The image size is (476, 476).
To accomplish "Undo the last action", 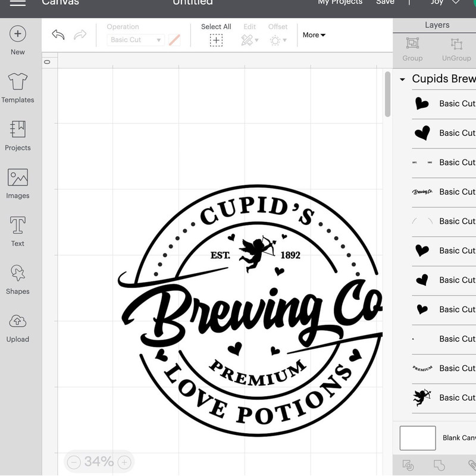I will coord(58,35).
